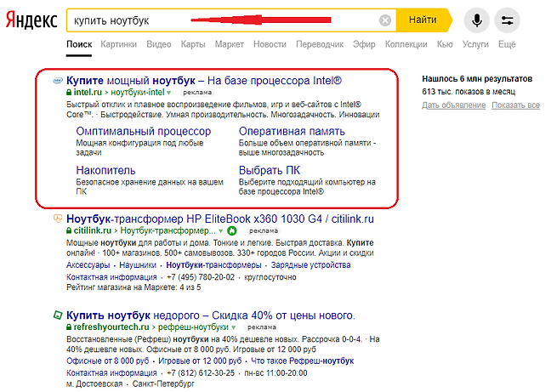Click the Yandex logo
The height and width of the screenshot is (392, 551).
(x=31, y=20)
